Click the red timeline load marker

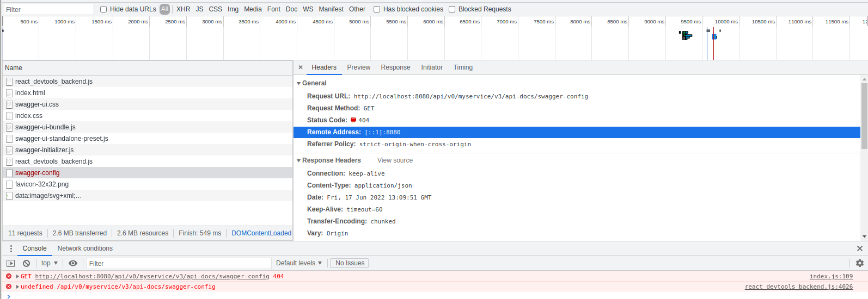[x=713, y=43]
